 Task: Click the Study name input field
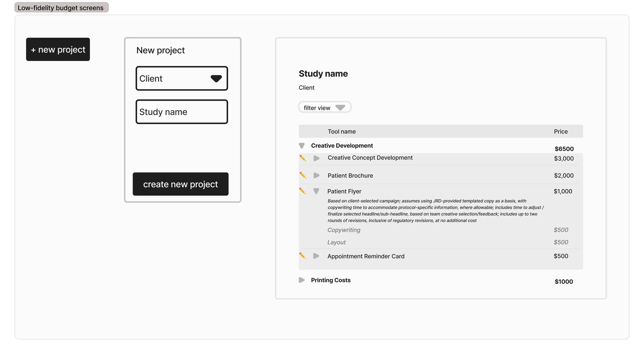point(182,112)
